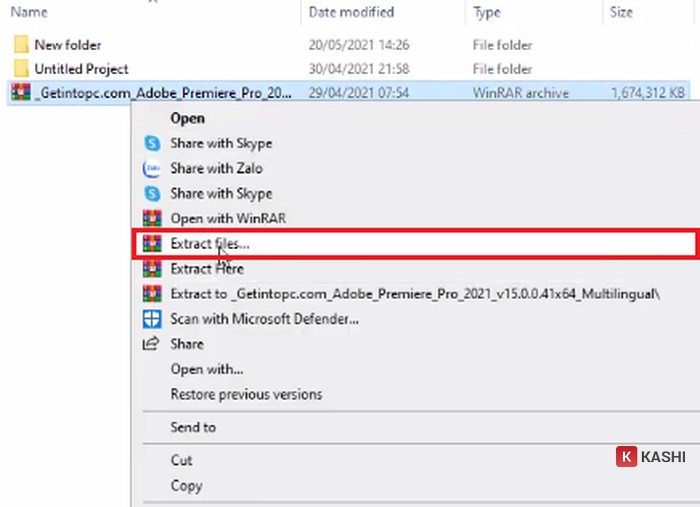Click the Zalo icon in context menu

pyautogui.click(x=152, y=169)
